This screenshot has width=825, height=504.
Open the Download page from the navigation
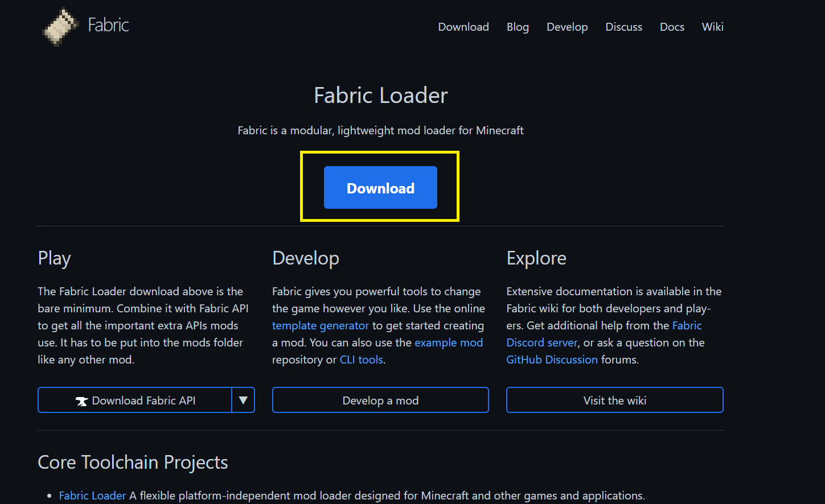(x=463, y=27)
